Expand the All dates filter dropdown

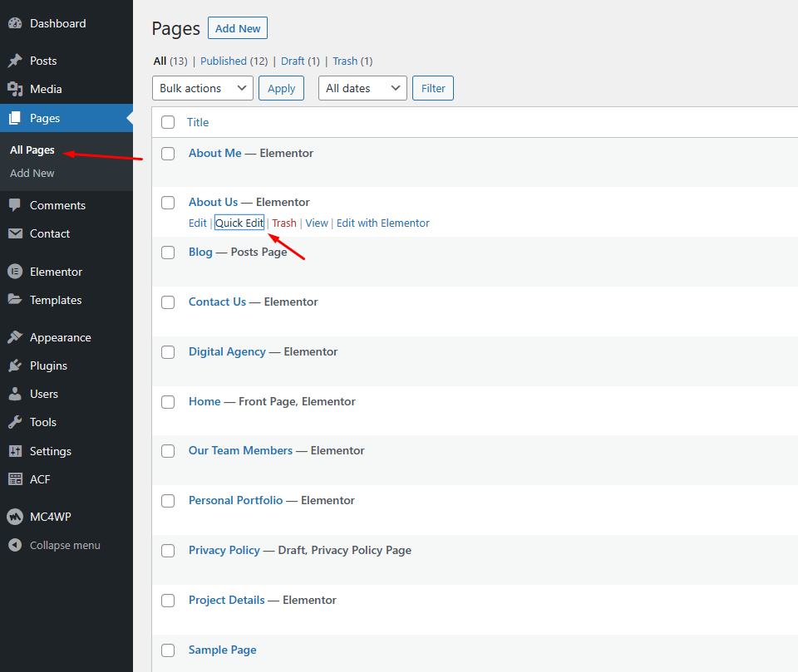click(x=362, y=88)
